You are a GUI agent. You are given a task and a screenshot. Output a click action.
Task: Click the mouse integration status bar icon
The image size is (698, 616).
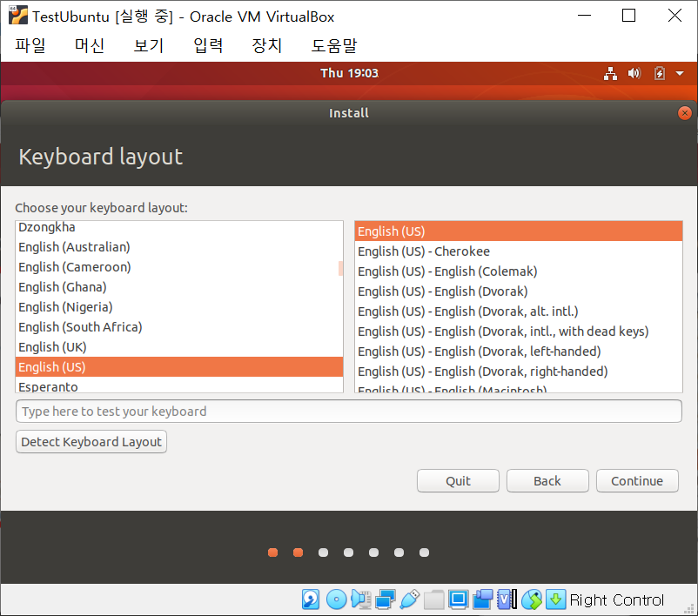pyautogui.click(x=532, y=599)
